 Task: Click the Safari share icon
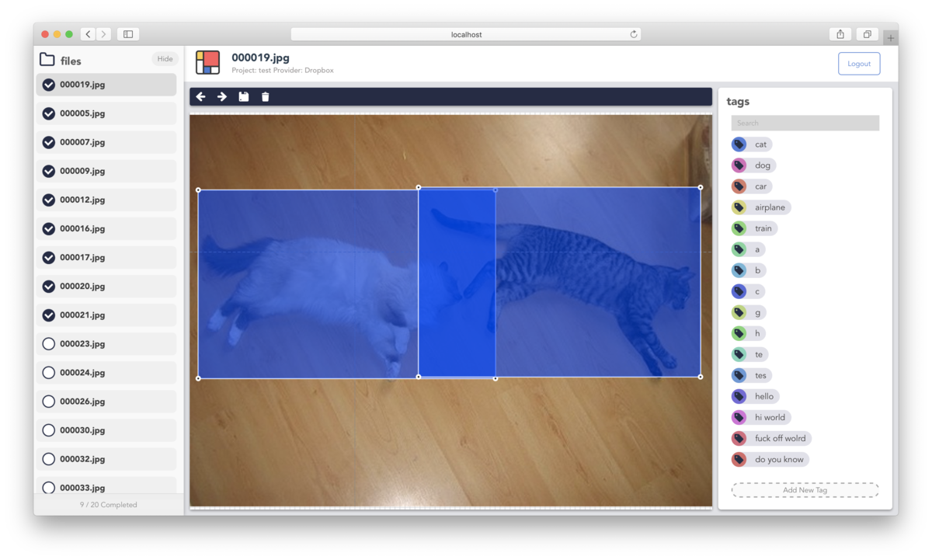[840, 34]
